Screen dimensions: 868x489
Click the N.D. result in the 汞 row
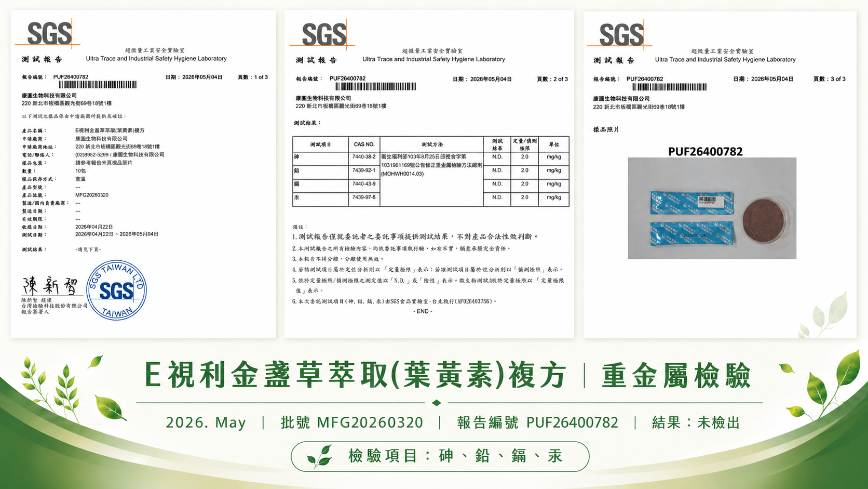pyautogui.click(x=497, y=197)
